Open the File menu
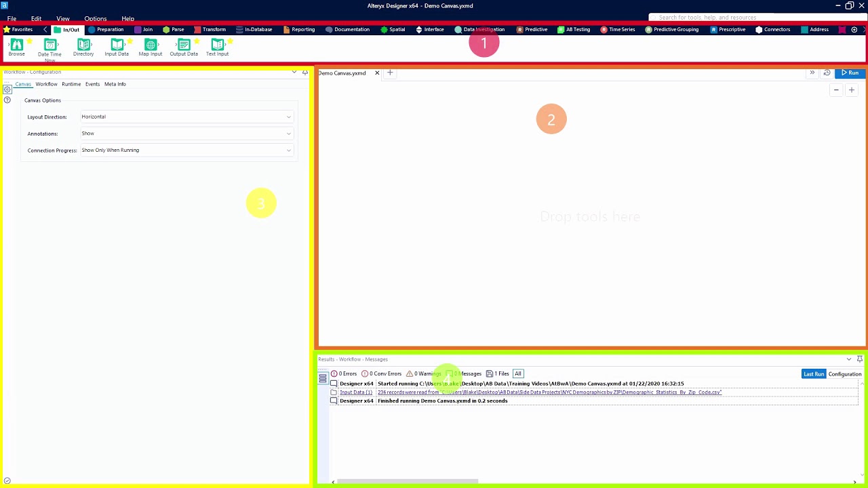The width and height of the screenshot is (868, 488). [x=12, y=18]
